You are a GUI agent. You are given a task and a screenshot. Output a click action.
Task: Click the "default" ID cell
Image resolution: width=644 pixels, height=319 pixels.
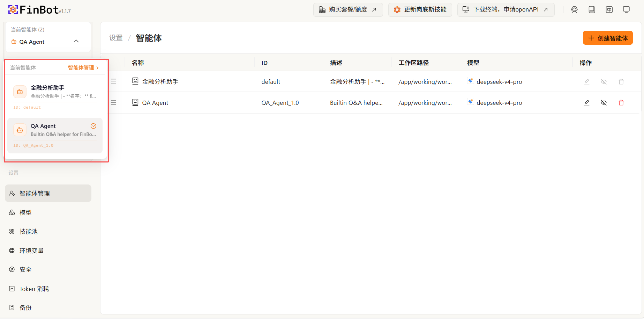click(271, 82)
